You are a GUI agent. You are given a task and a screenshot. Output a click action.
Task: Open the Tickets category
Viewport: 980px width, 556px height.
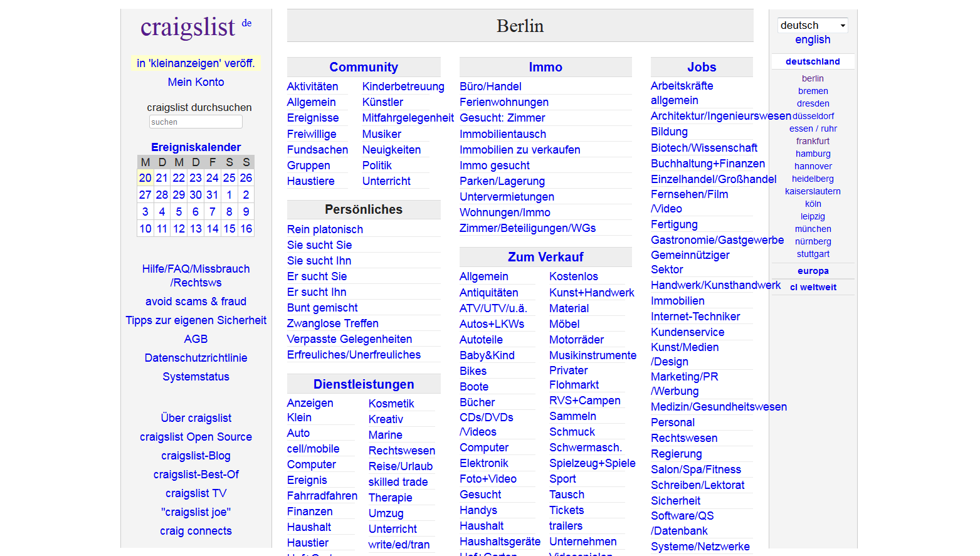click(567, 510)
